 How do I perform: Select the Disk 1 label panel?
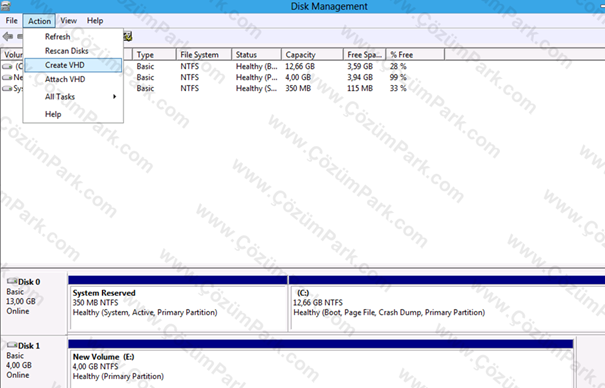[34, 363]
